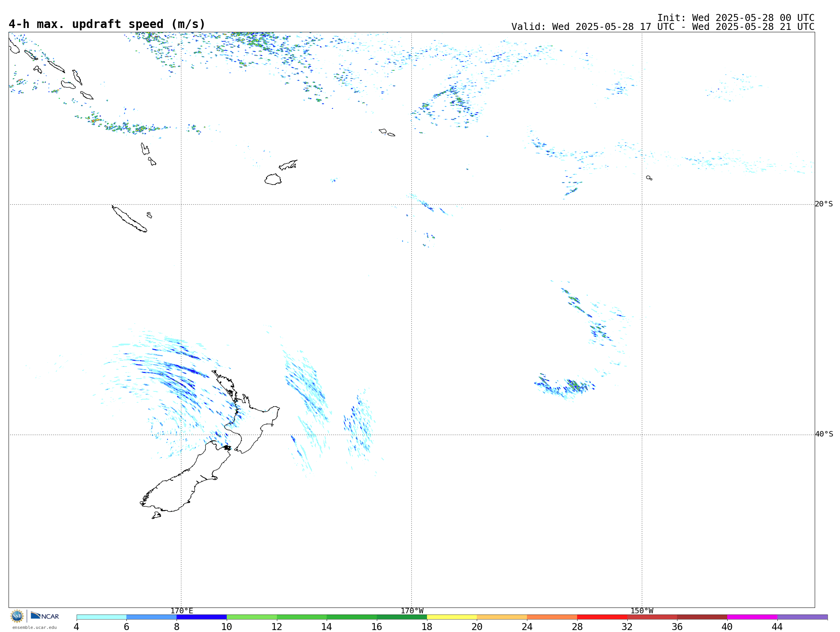Image resolution: width=840 pixels, height=632 pixels.
Task: Click the NCAR logo
Action: point(45,616)
